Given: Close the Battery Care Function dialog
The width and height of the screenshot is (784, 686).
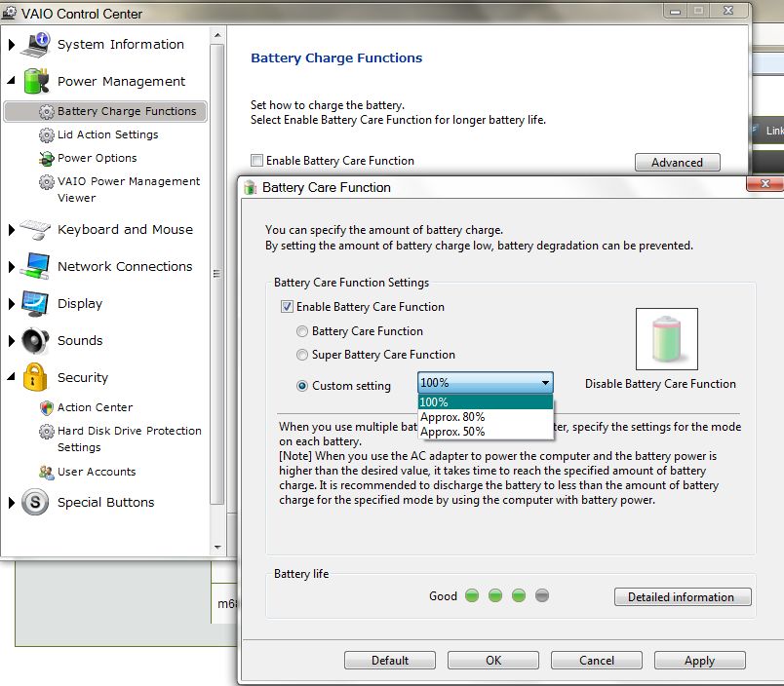Looking at the screenshot, I should (764, 183).
